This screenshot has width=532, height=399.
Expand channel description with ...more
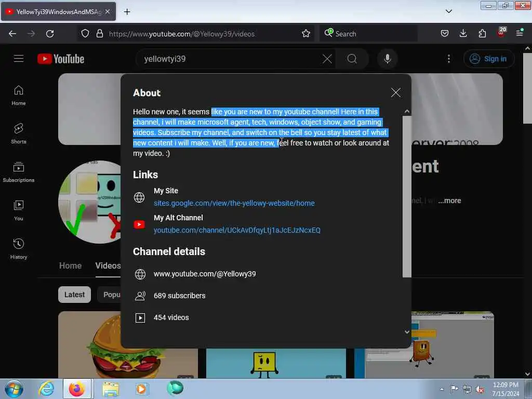point(449,201)
